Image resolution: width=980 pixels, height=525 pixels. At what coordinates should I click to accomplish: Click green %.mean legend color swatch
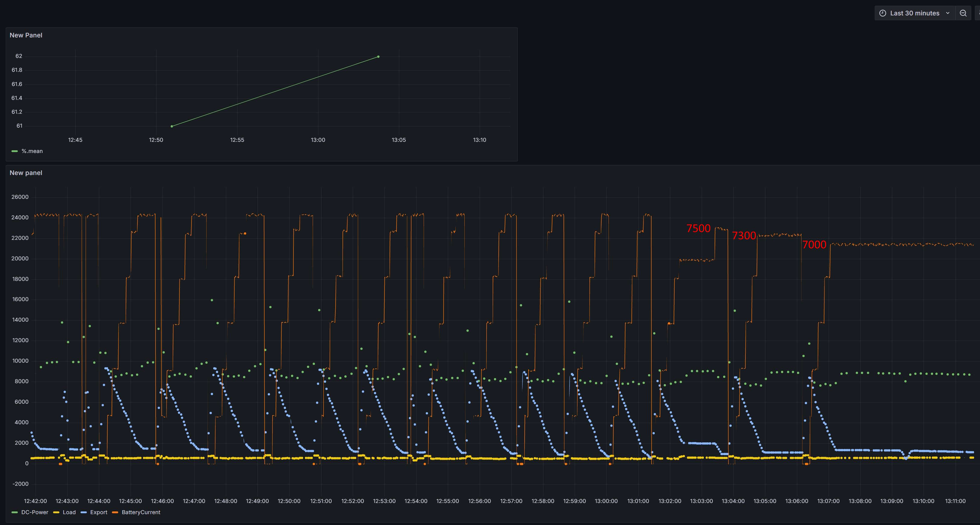[15, 151]
